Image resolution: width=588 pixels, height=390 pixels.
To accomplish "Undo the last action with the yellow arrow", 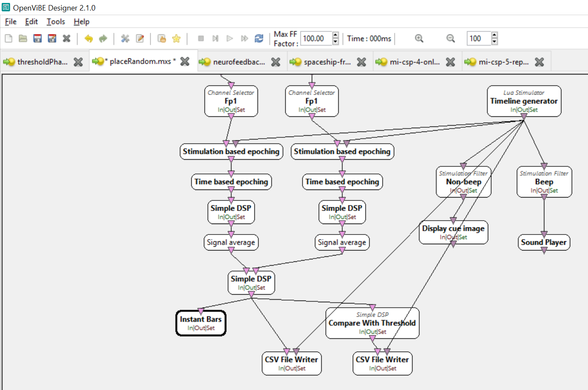I will click(88, 39).
